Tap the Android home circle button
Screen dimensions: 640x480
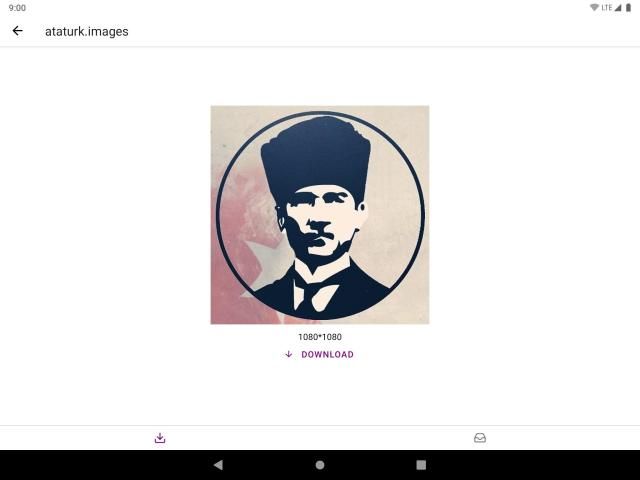coord(320,464)
